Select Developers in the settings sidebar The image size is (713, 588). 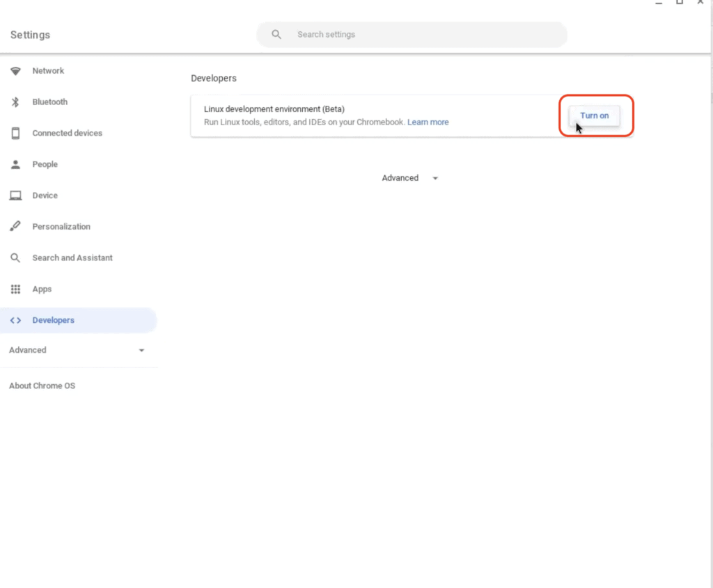[53, 320]
